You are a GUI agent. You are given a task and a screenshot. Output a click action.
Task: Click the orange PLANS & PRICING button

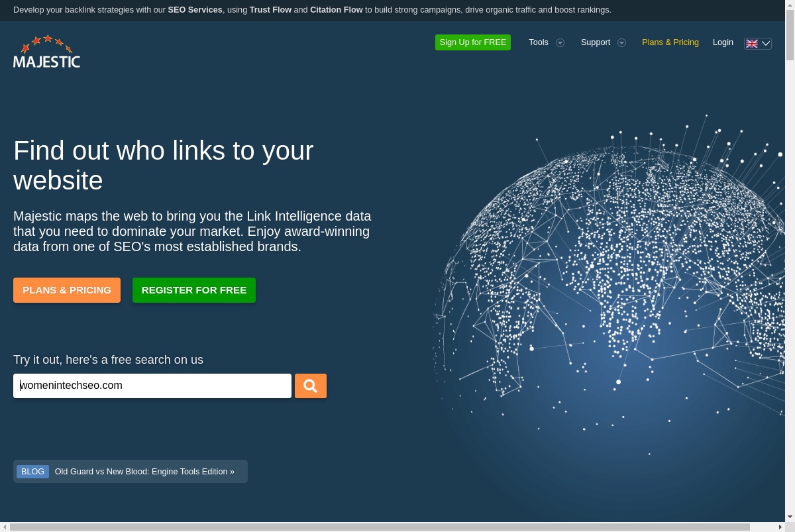[67, 290]
